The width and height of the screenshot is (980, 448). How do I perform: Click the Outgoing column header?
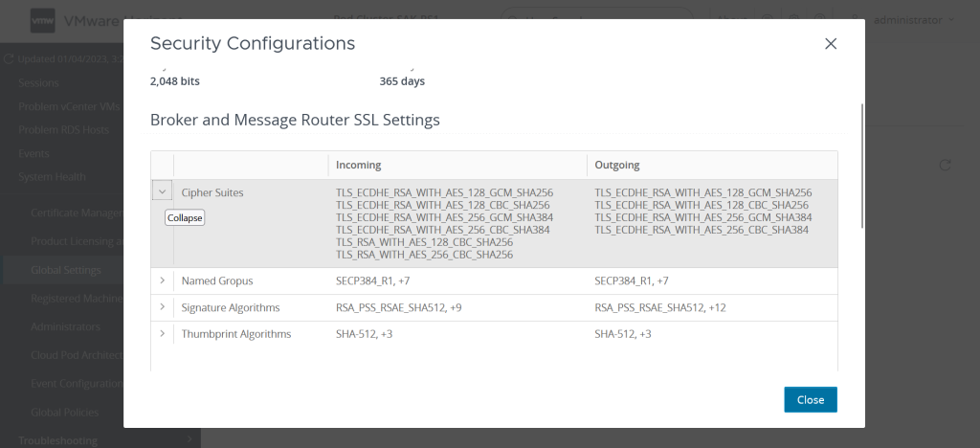click(x=617, y=165)
